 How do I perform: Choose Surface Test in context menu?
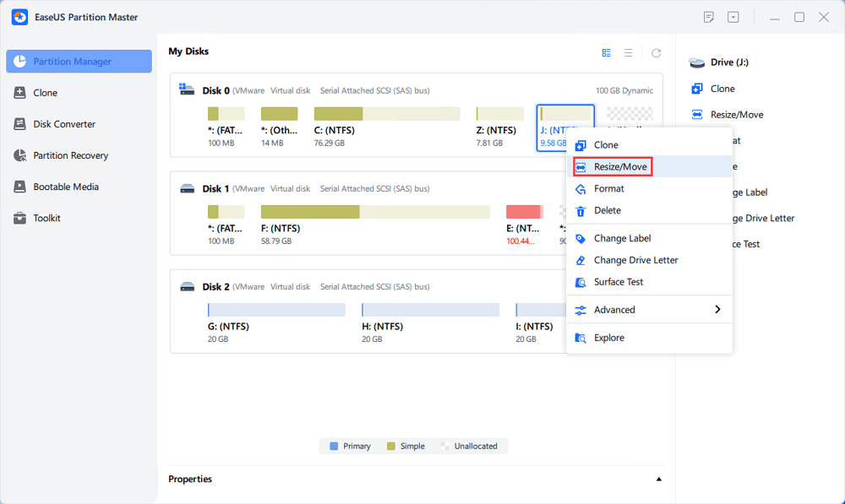pos(619,282)
